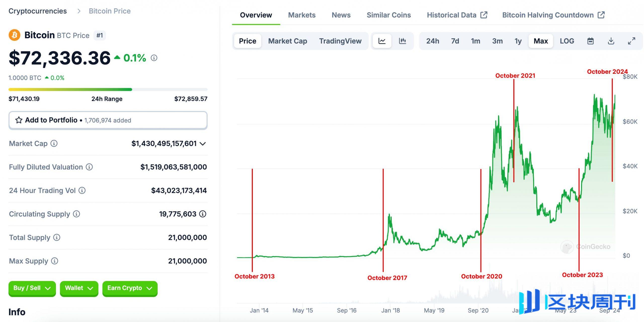644x322 pixels.
Task: Open the Buy / Sell dropdown
Action: pyautogui.click(x=32, y=288)
